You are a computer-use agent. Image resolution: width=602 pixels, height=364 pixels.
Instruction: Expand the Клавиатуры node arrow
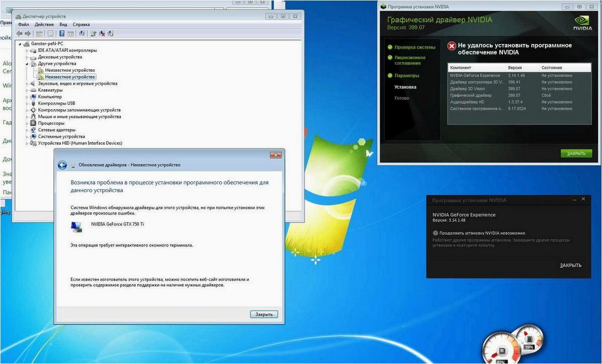27,90
